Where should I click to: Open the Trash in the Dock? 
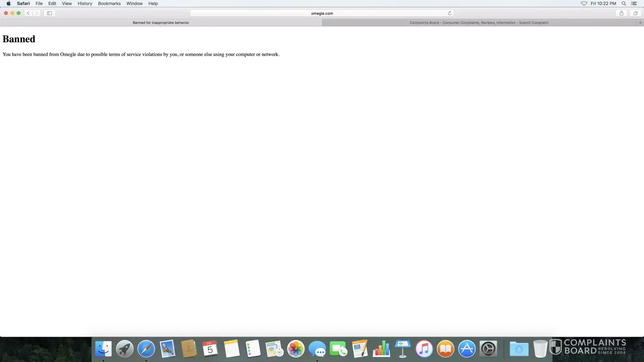pos(540,349)
